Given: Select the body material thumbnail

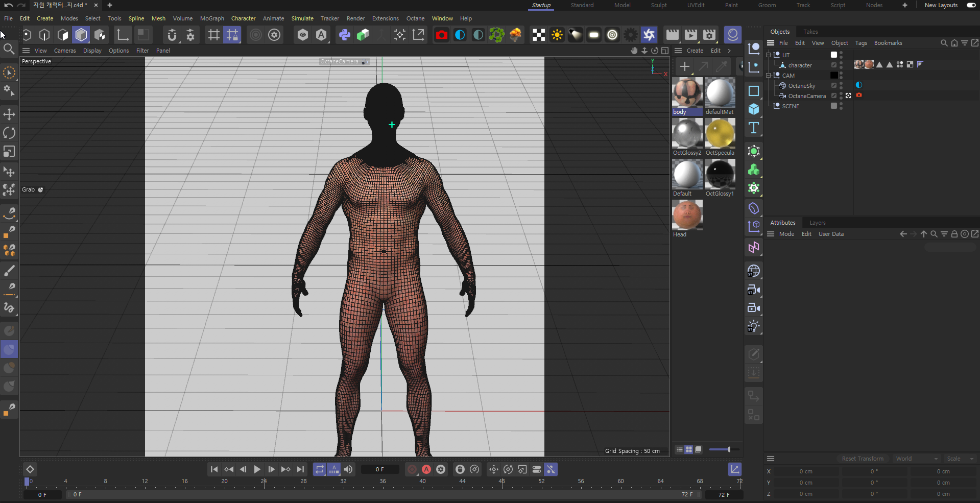Looking at the screenshot, I should coord(687,92).
